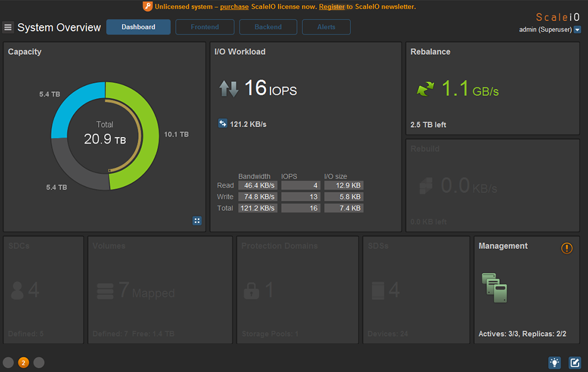Click the Protection Domains lock icon
The height and width of the screenshot is (372, 588).
pos(251,291)
